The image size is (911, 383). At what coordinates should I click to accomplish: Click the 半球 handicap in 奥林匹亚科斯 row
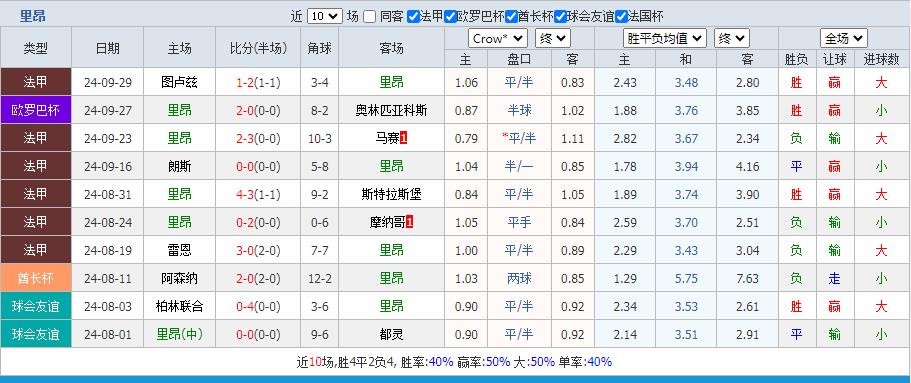click(x=519, y=110)
